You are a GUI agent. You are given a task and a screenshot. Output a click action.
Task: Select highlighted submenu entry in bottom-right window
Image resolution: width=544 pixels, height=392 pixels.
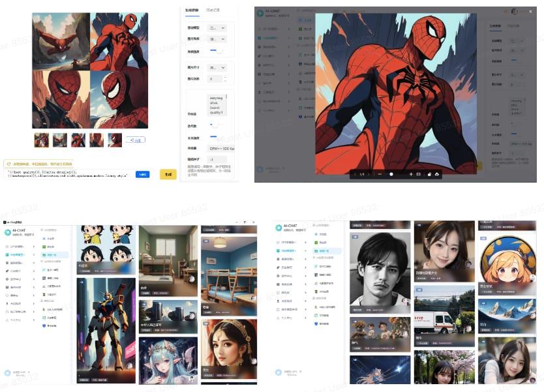pos(327,250)
